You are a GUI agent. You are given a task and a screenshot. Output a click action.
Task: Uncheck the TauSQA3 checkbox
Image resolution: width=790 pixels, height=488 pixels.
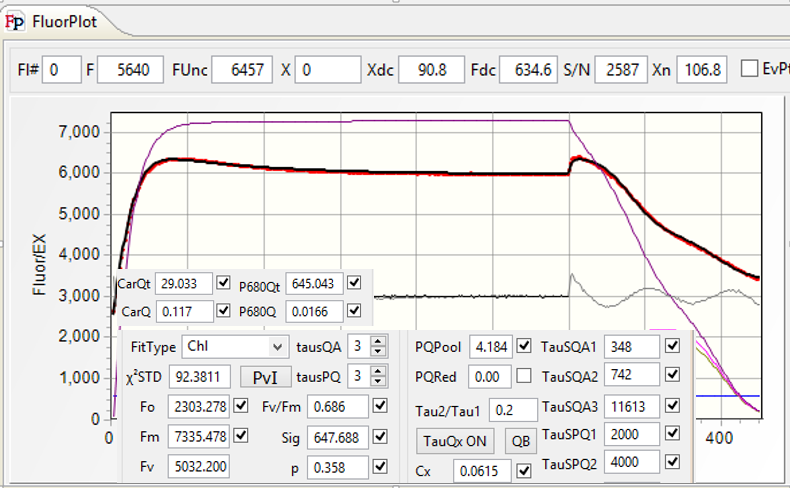672,407
